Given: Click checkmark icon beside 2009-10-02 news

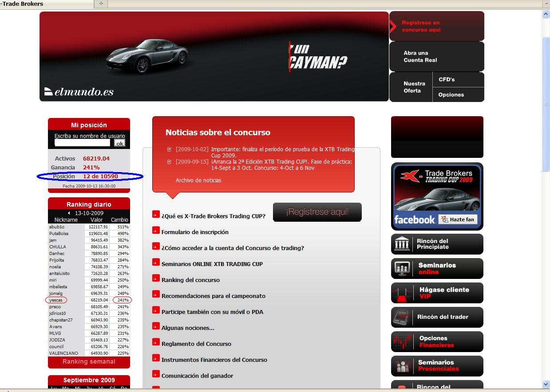Looking at the screenshot, I should [169, 149].
